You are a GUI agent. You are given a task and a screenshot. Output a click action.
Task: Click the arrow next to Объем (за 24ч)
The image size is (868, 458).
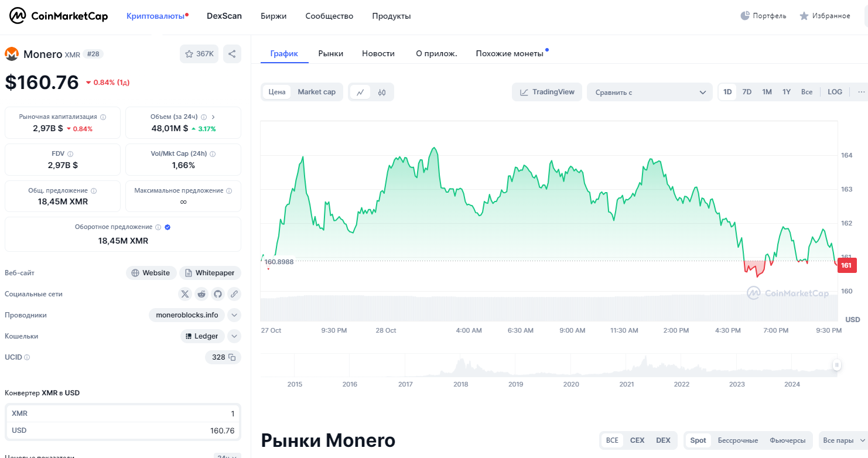[x=213, y=117]
